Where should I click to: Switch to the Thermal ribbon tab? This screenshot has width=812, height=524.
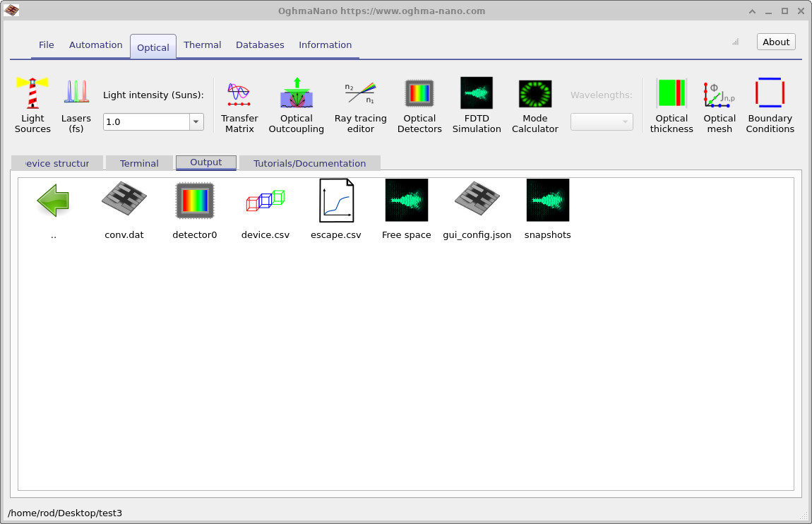point(202,45)
